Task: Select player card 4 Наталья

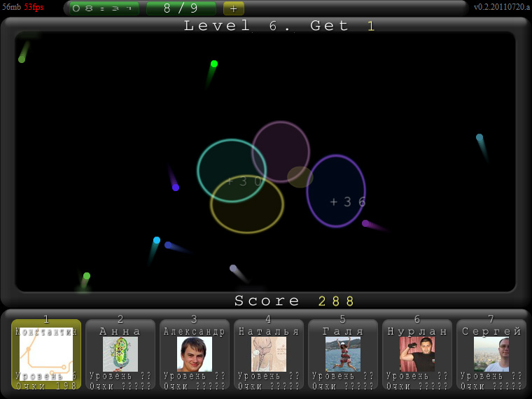Action: [269, 355]
